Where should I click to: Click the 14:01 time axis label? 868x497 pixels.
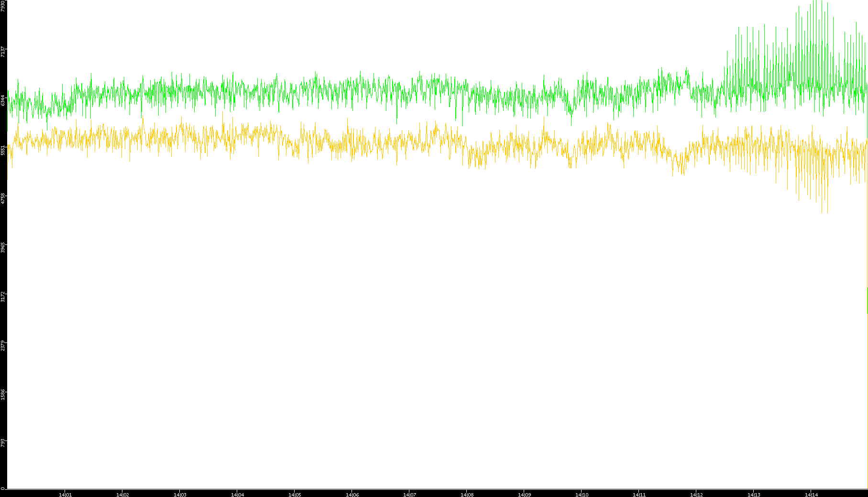point(65,494)
